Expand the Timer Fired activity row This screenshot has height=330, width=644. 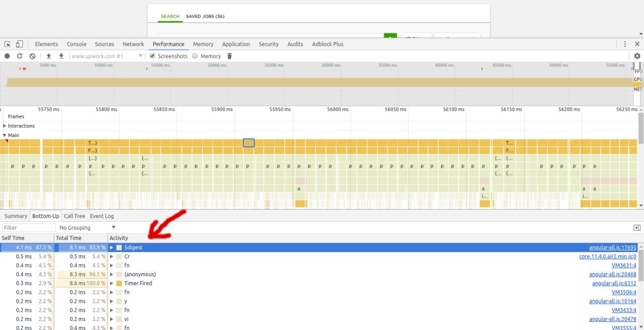click(x=112, y=283)
